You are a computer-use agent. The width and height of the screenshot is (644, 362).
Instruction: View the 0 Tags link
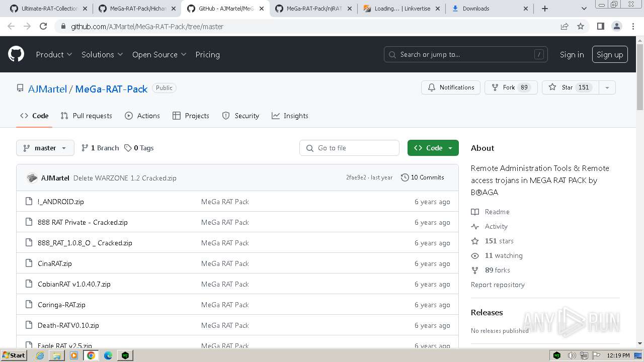coord(139,148)
